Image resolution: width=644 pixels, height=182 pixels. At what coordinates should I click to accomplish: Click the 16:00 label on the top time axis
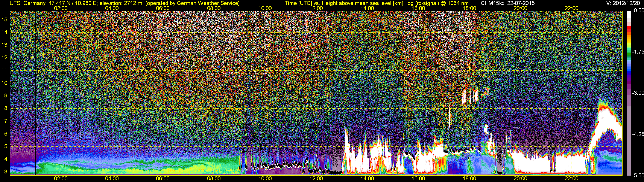[x=418, y=8]
